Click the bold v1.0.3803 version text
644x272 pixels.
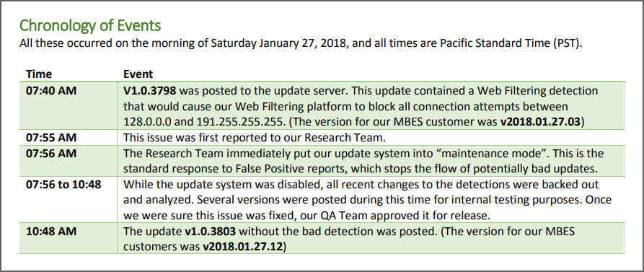210,232
